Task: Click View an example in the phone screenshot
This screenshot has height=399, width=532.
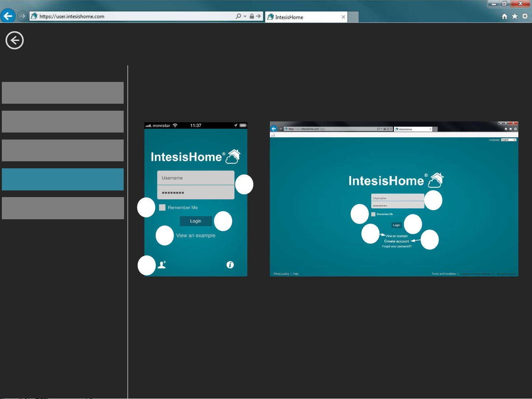Action: (x=196, y=235)
